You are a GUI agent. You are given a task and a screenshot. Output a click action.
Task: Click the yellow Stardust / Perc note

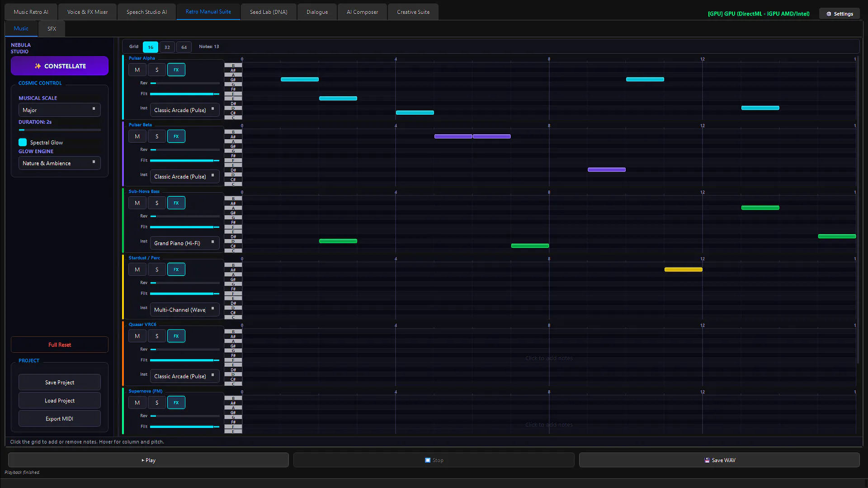pos(683,270)
